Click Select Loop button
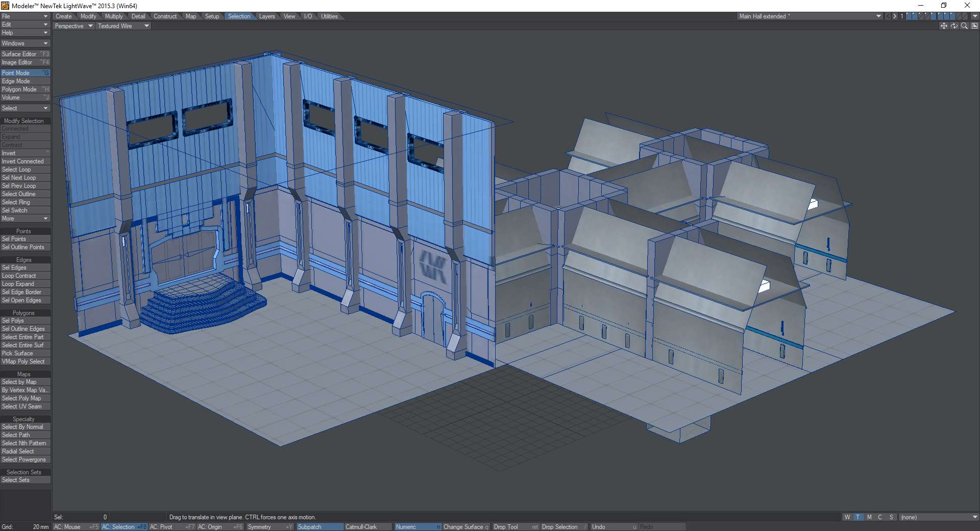Viewport: 980px width, 531px height. tap(25, 170)
